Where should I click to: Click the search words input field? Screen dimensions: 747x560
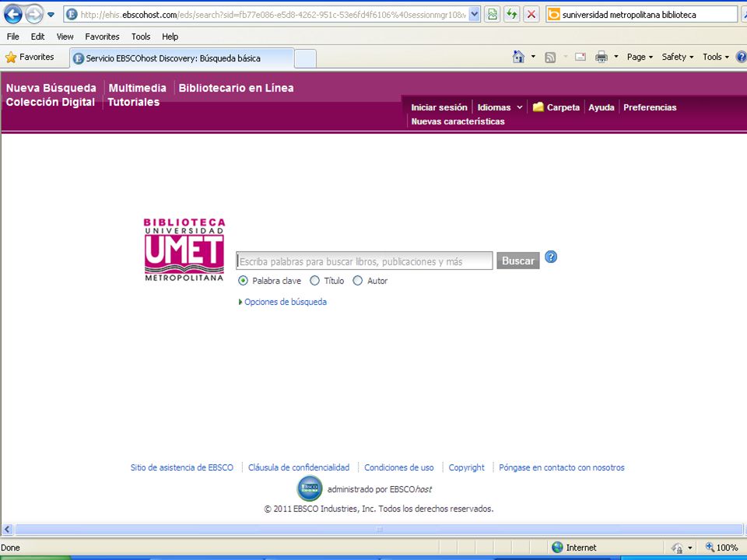click(364, 261)
